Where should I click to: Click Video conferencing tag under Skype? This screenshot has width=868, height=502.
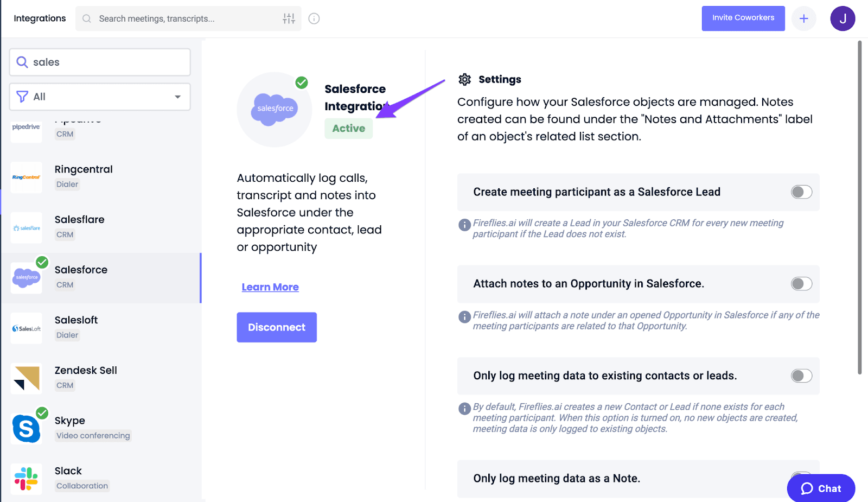pyautogui.click(x=93, y=436)
